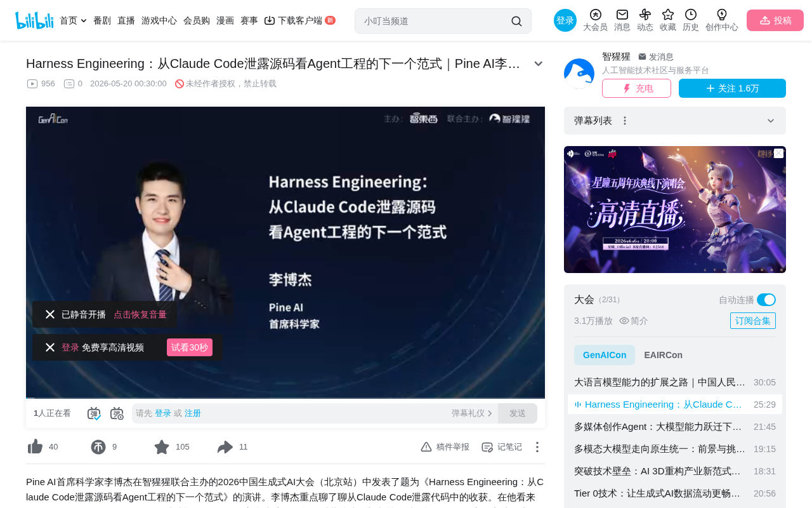Expand the video title chevron

tap(538, 63)
